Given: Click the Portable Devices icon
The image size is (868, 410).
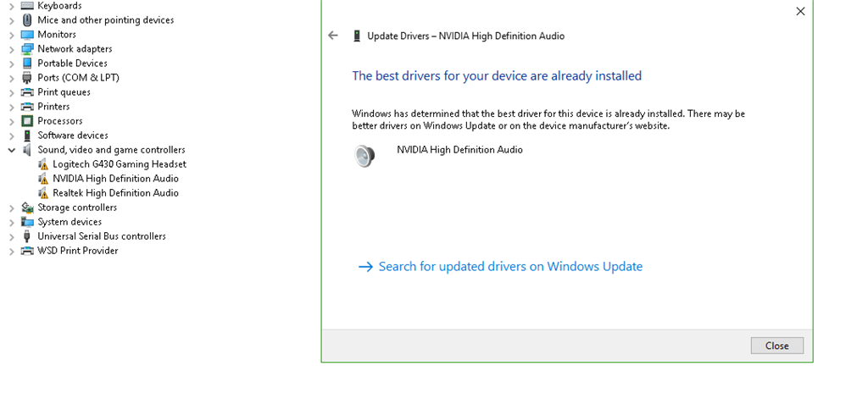Looking at the screenshot, I should tap(27, 63).
